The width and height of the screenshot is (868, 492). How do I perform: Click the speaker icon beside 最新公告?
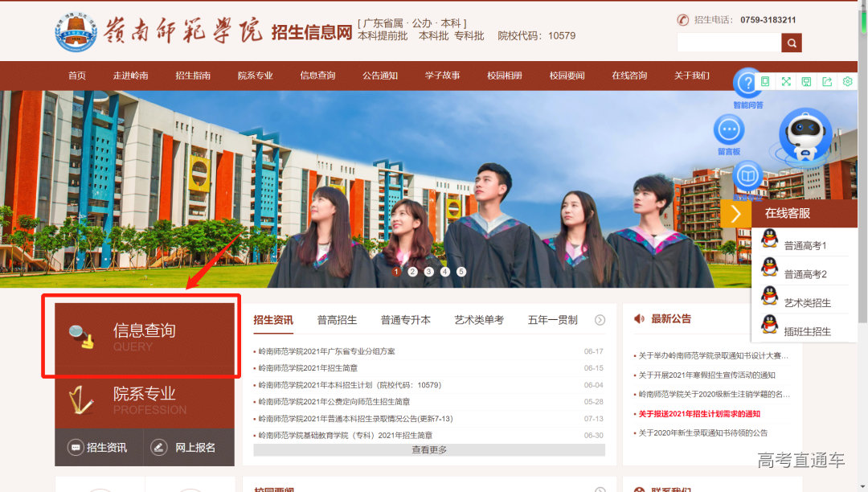[639, 318]
